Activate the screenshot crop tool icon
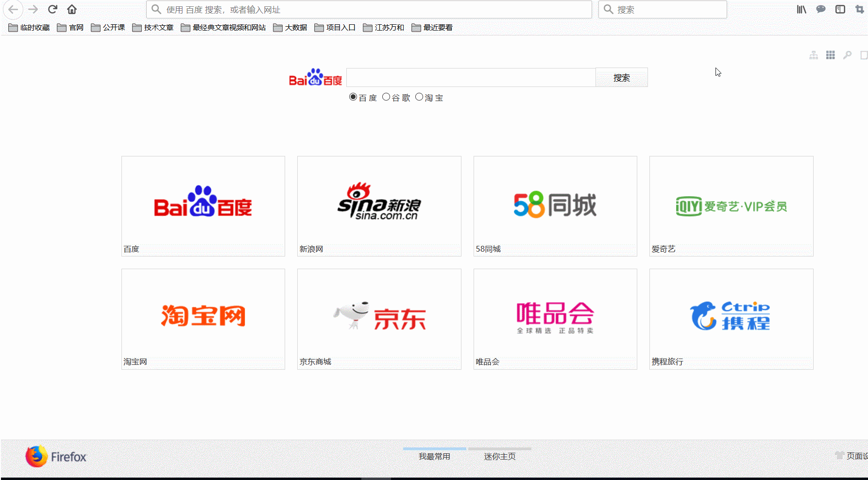868x480 pixels. coord(859,9)
